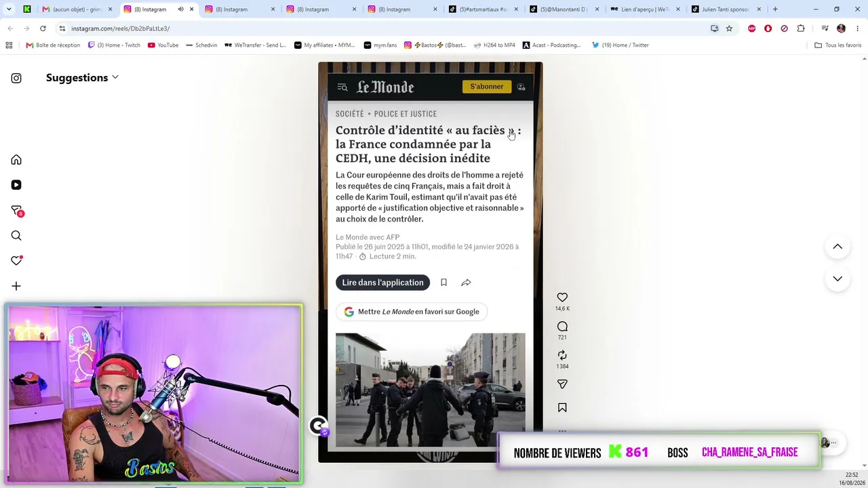
Task: Open the 'Boîte de réception' bookmark
Action: pos(53,45)
